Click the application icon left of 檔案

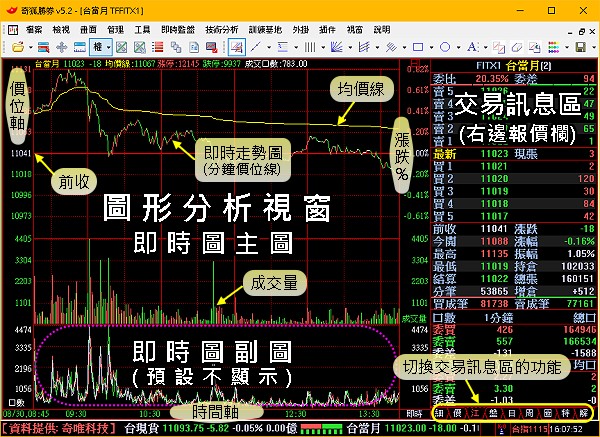click(13, 29)
